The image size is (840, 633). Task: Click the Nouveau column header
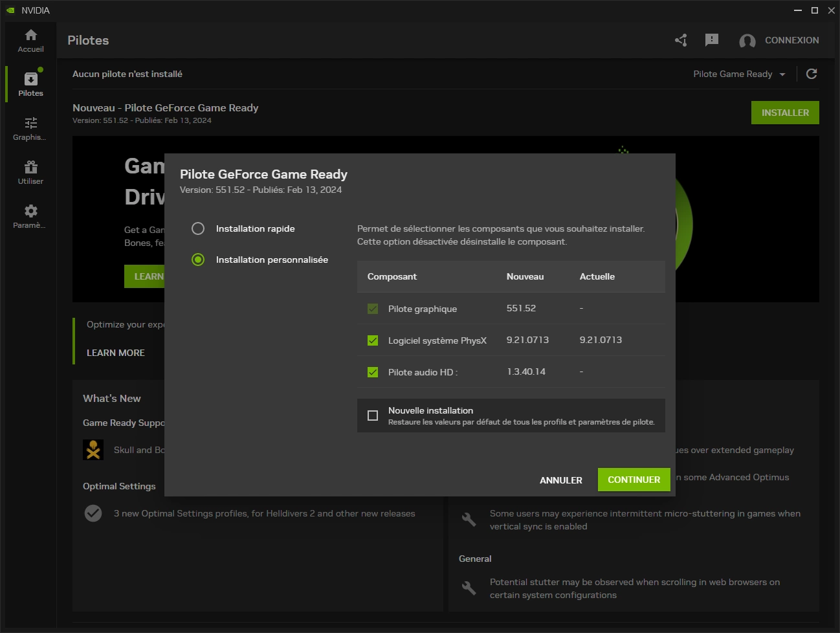tap(525, 276)
